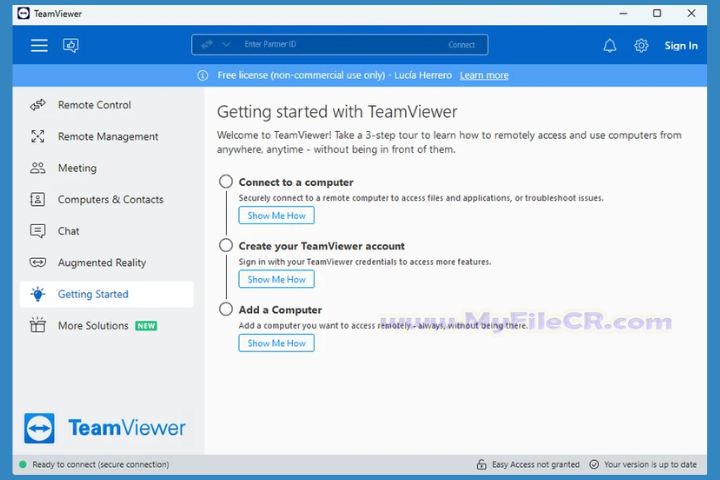Click the Remote Management expand icon
The image size is (720, 480).
[x=38, y=136]
